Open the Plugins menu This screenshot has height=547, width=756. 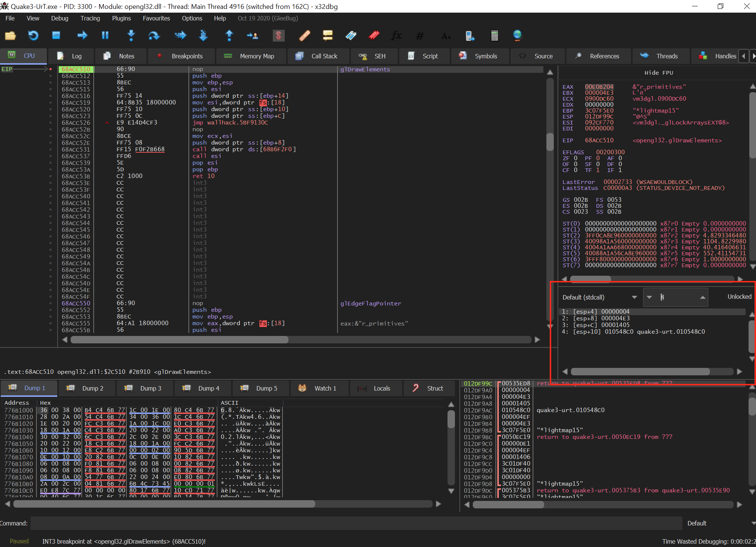pyautogui.click(x=121, y=18)
